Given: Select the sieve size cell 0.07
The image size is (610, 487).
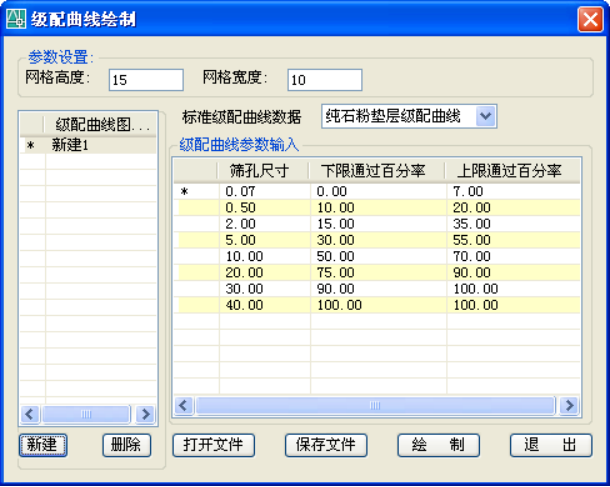Looking at the screenshot, I should point(265,191).
